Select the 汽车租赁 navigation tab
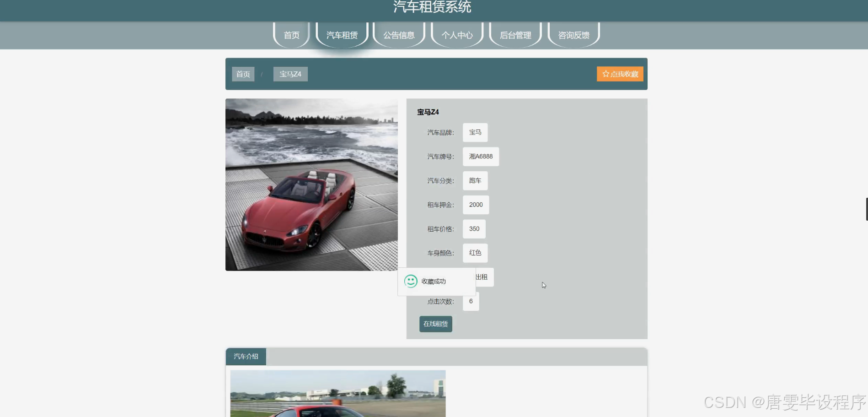Screen dimensions: 868x417 point(342,35)
